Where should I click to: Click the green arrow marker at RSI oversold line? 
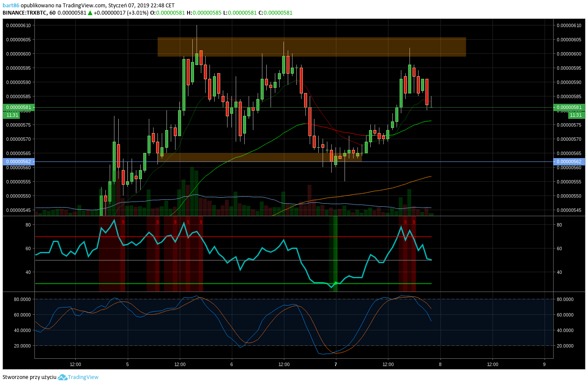[336, 283]
